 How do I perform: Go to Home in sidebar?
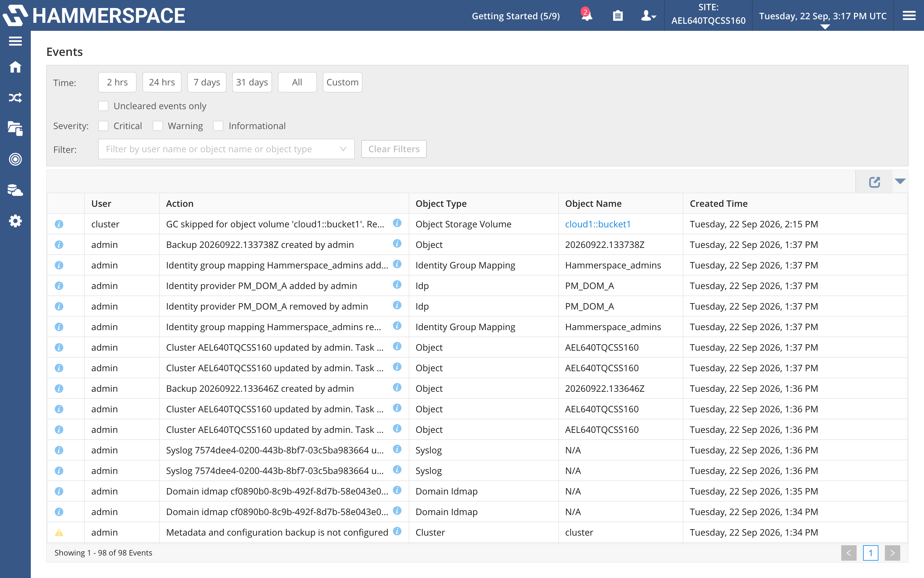click(15, 67)
